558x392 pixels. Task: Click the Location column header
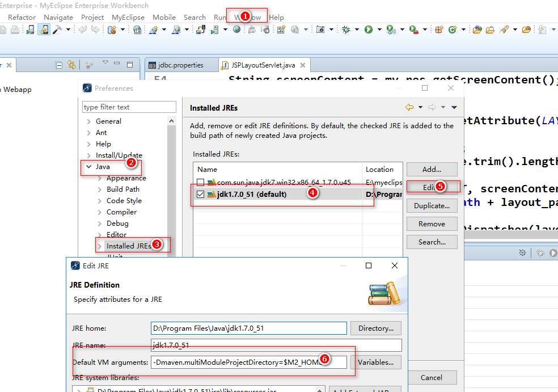pos(383,170)
